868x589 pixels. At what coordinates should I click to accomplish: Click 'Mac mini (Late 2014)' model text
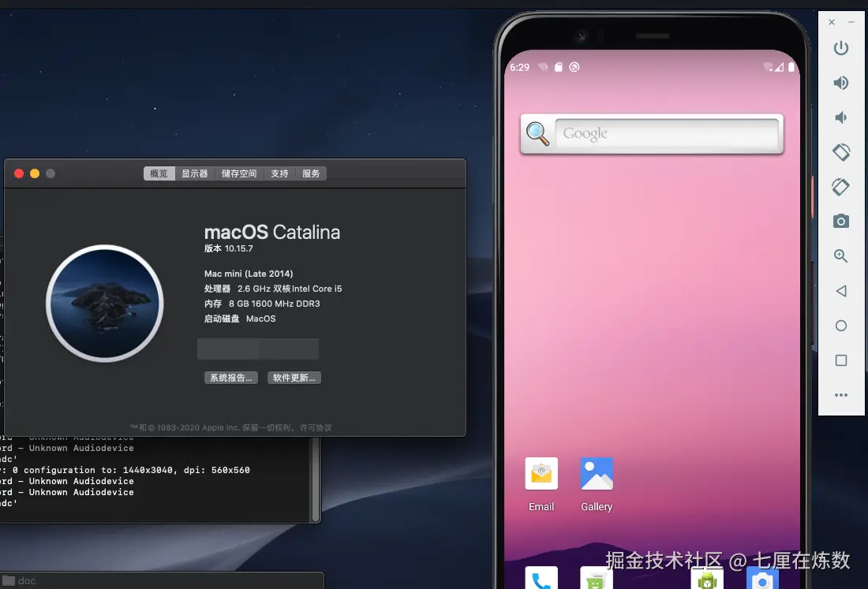pos(249,274)
